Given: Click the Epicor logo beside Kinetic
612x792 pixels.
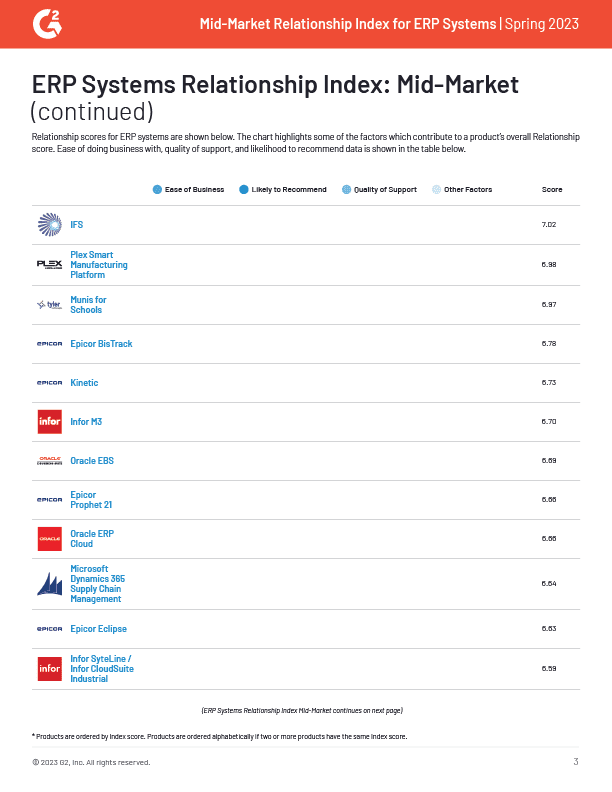Looking at the screenshot, I should (x=49, y=383).
